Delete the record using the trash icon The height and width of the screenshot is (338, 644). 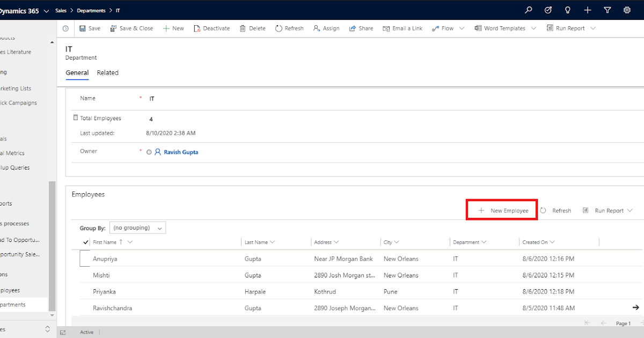(x=252, y=28)
